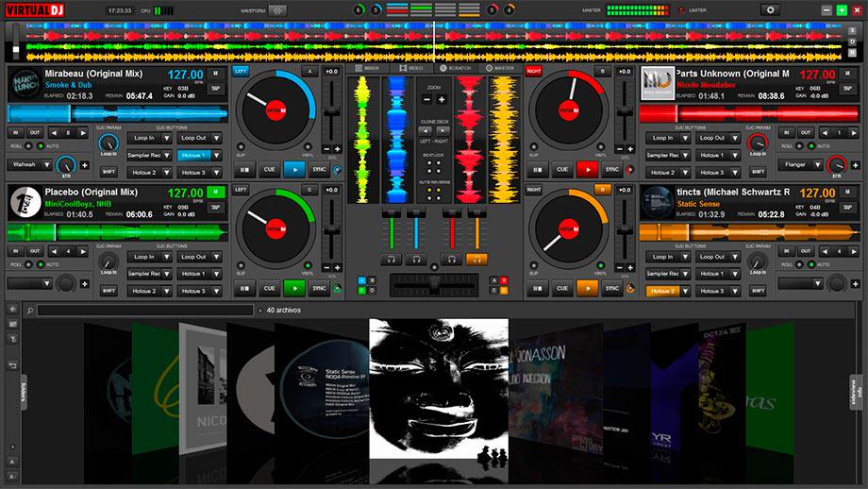Click the red channel headphone cue button
The image size is (868, 489).
click(452, 259)
